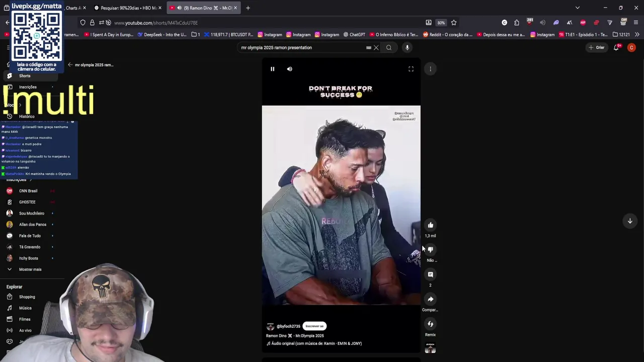Screen dimensions: 644x362
Task: Open the ABP adblock extension icon
Action: pos(583,23)
